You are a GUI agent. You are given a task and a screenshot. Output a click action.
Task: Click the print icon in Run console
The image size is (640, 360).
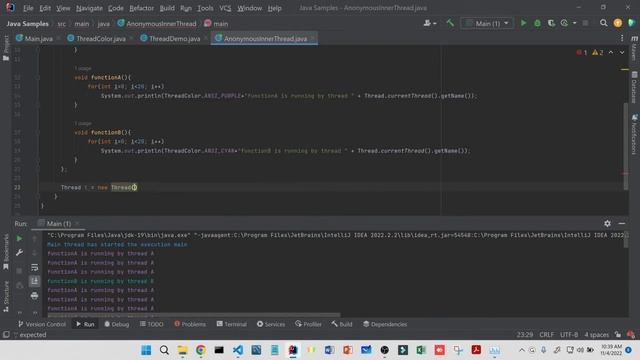(34, 295)
